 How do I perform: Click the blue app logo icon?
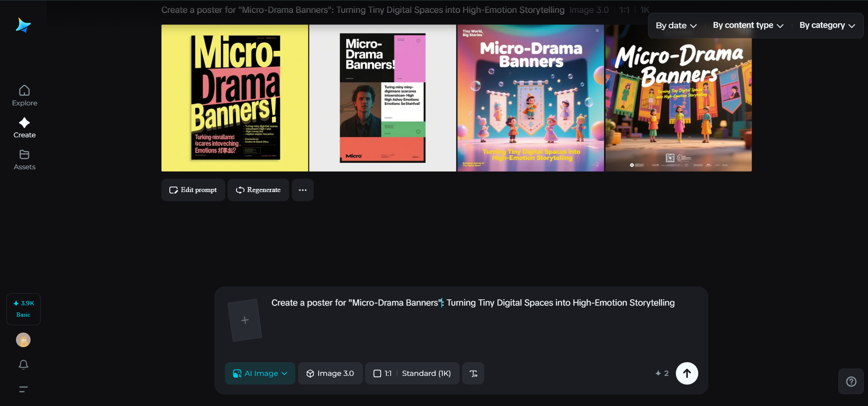pyautogui.click(x=23, y=25)
